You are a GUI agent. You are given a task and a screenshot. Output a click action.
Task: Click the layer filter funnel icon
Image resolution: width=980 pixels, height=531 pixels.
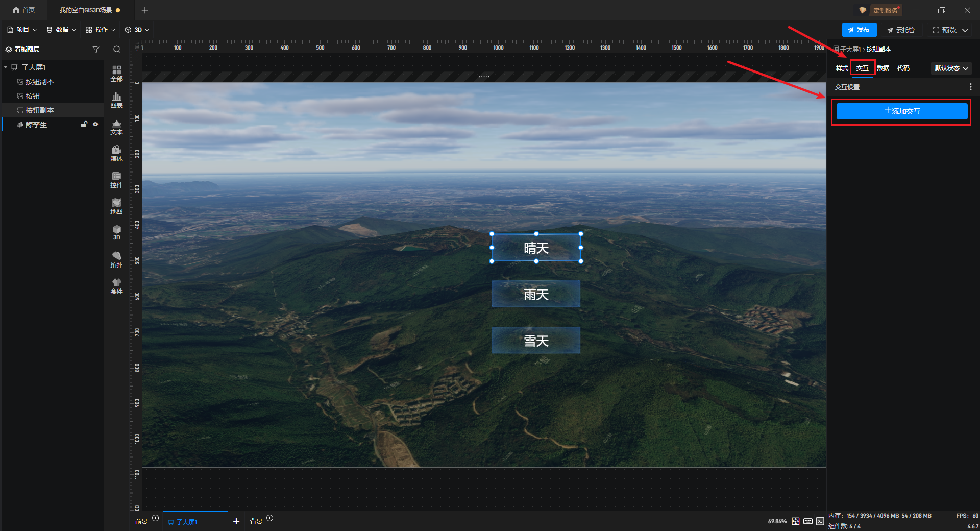[x=95, y=50]
